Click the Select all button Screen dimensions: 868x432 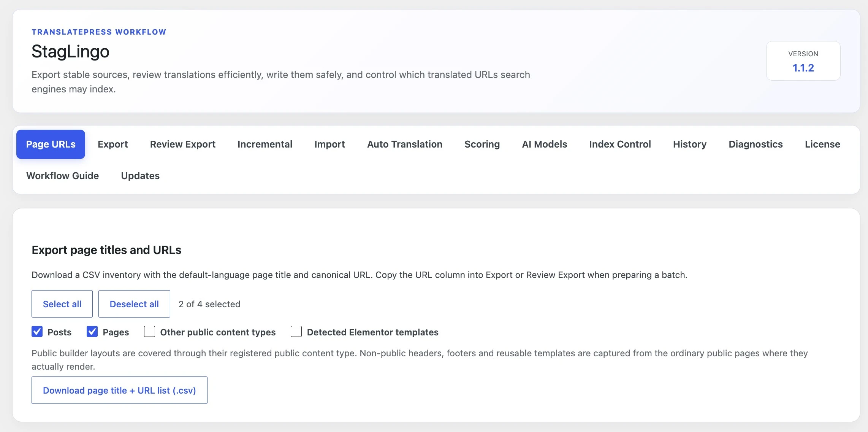(x=62, y=304)
